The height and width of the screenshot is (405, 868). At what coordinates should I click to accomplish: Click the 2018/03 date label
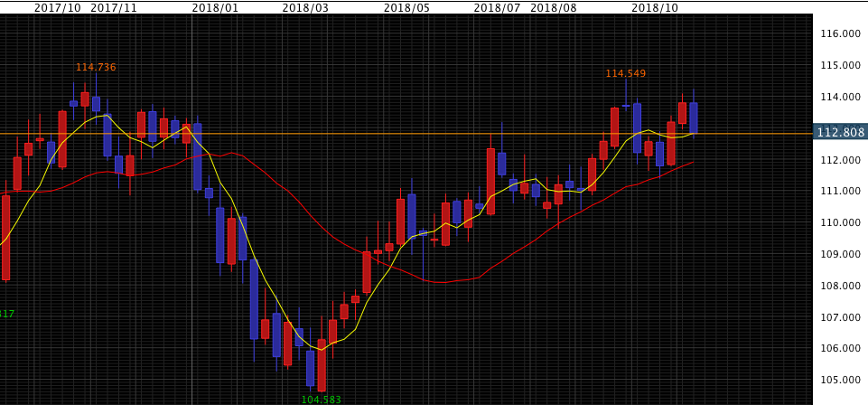point(305,8)
